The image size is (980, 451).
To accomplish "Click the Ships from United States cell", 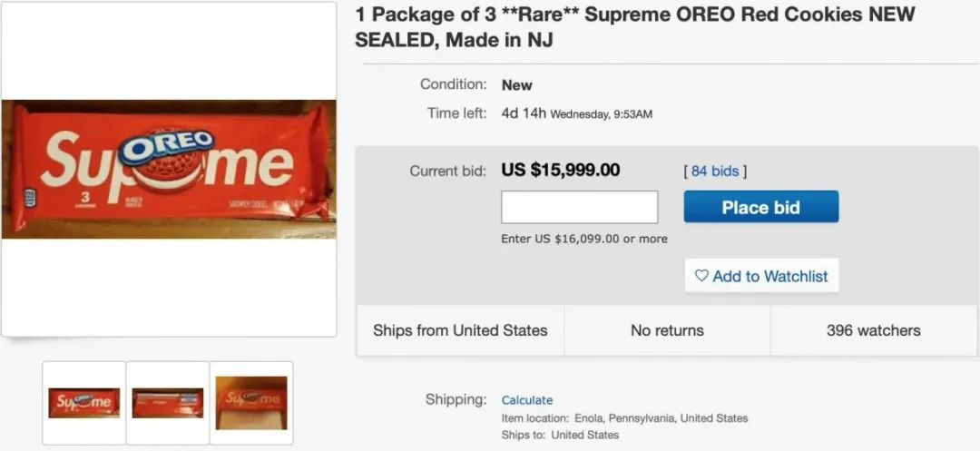I will [x=460, y=330].
